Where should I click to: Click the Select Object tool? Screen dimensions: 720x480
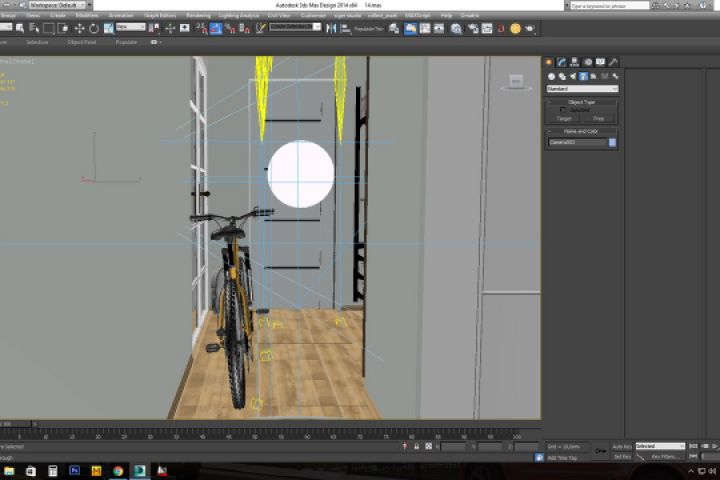[20, 28]
